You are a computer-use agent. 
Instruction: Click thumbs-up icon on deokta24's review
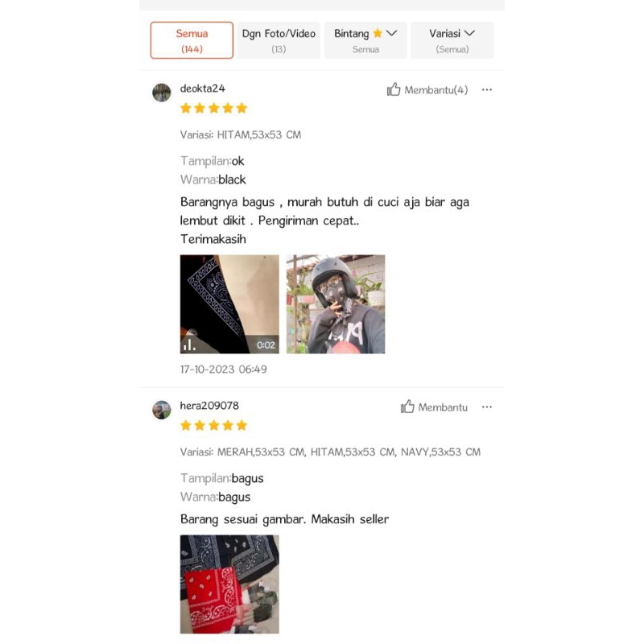[x=394, y=89]
